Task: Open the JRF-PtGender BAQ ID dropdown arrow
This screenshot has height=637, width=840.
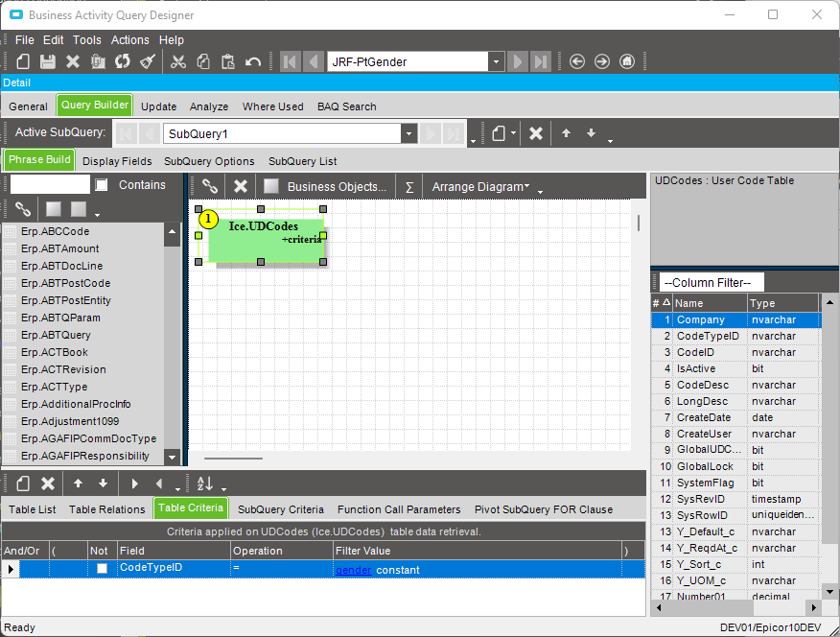Action: pos(496,61)
